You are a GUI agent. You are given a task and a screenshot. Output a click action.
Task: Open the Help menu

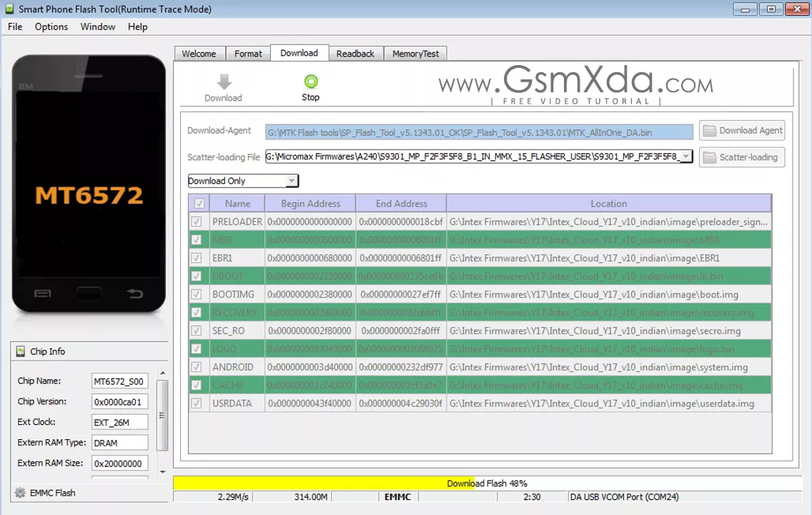pos(138,27)
